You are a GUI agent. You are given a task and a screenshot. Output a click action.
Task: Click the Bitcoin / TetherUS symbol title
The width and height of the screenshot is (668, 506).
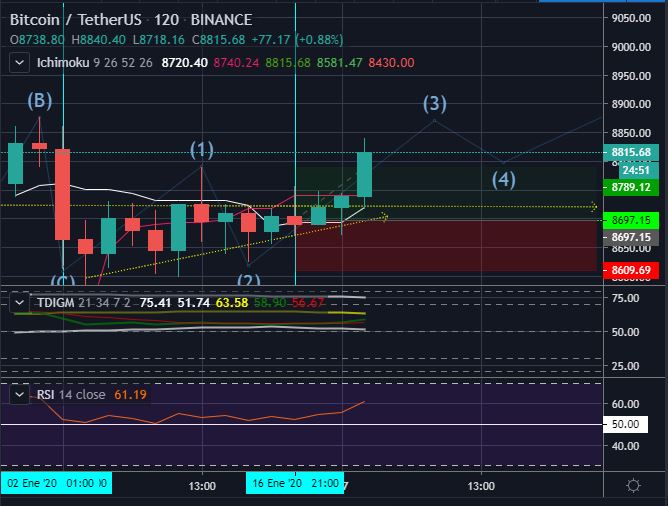(x=76, y=20)
